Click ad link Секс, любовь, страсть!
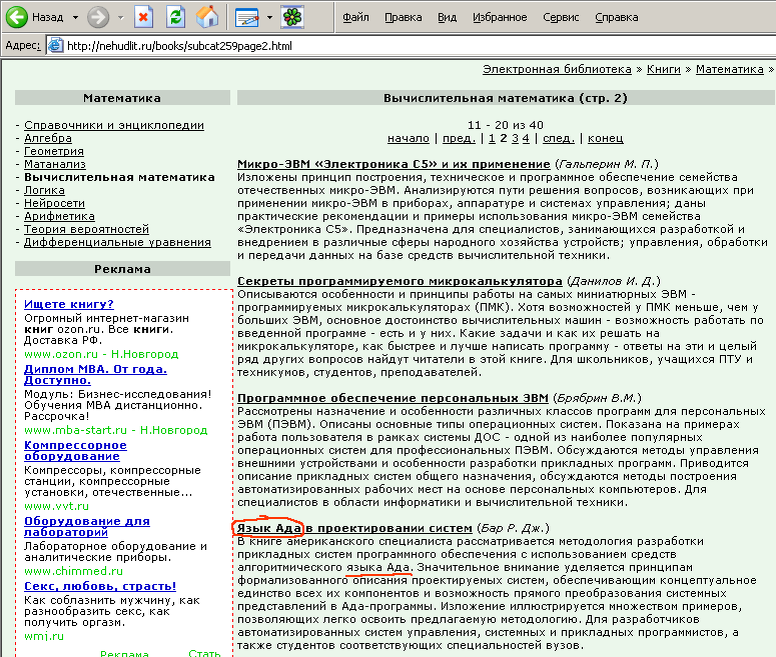Viewport: 776px width, 657px height. point(100,586)
